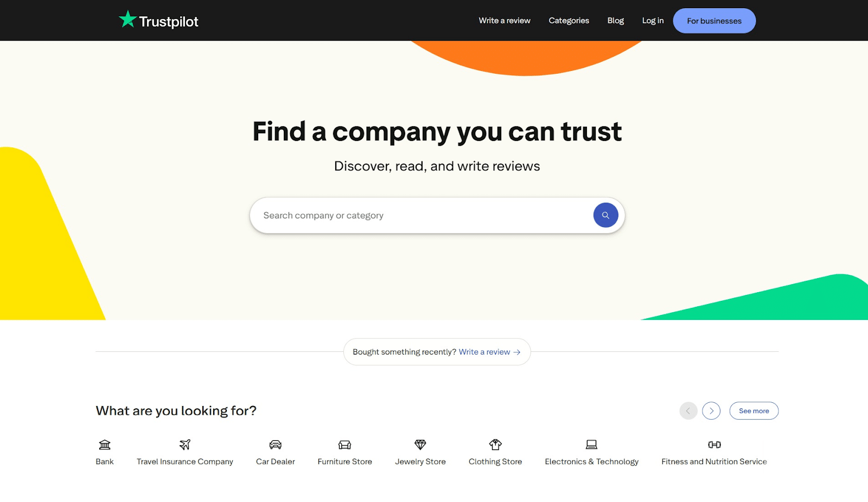
Task: Click the Travel Insurance Company airplane icon
Action: click(x=184, y=445)
